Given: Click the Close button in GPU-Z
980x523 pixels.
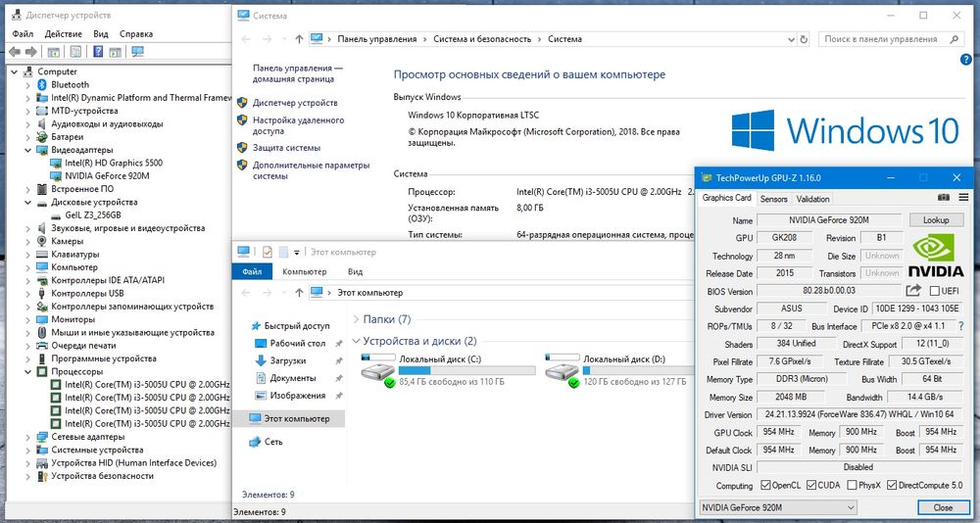Looking at the screenshot, I should click(943, 507).
